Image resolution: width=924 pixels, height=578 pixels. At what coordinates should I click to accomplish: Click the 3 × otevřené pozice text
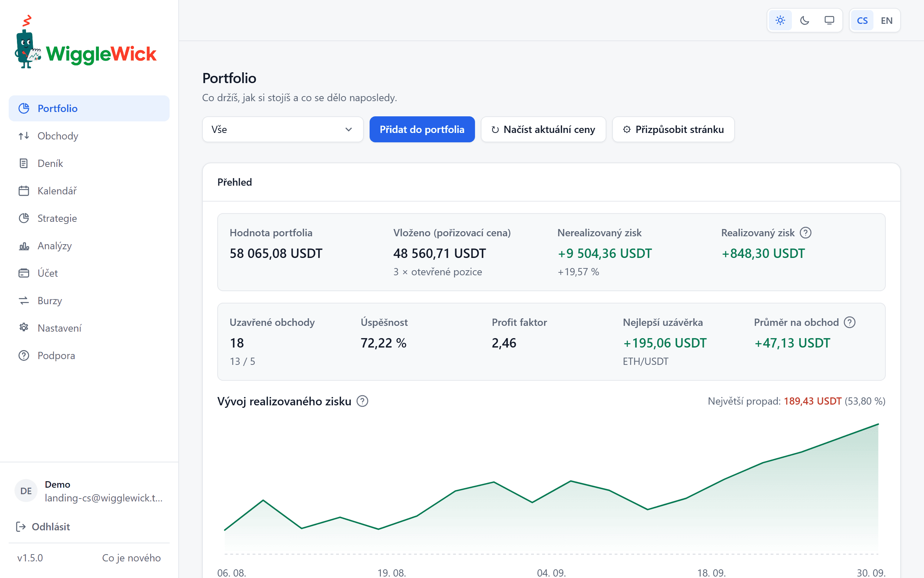tap(437, 272)
